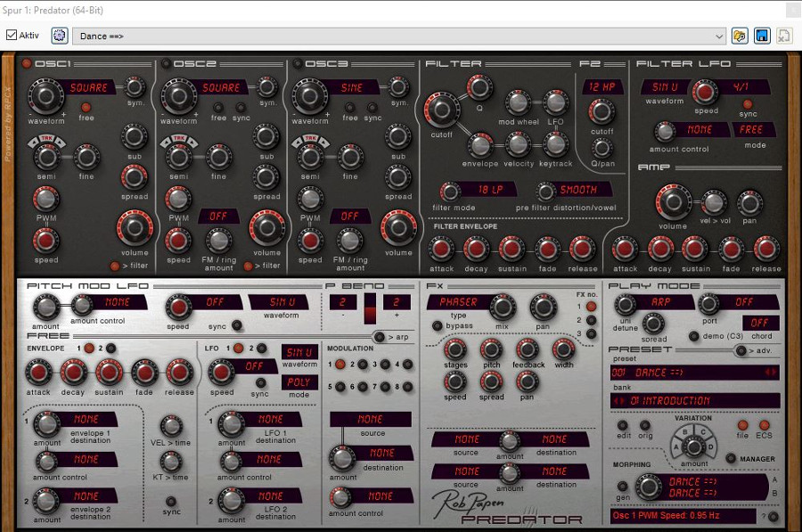802x532 pixels.
Task: Click the ECS button
Action: 765,425
